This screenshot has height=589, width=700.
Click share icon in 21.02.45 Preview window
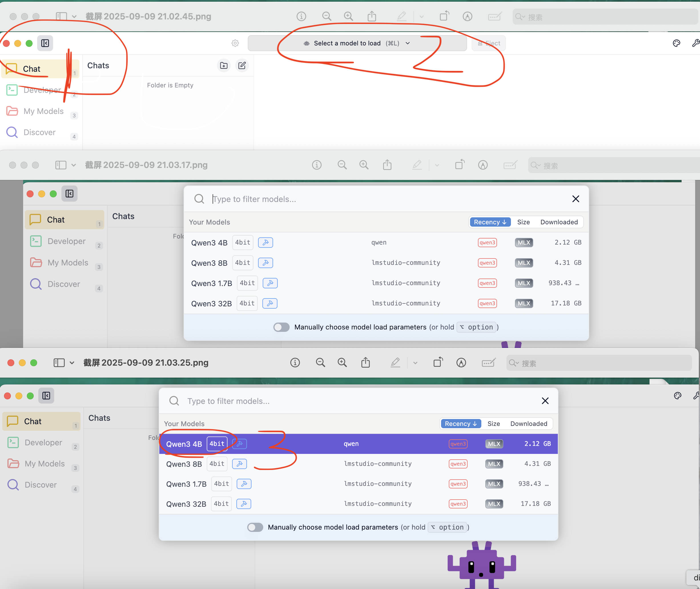pyautogui.click(x=372, y=16)
